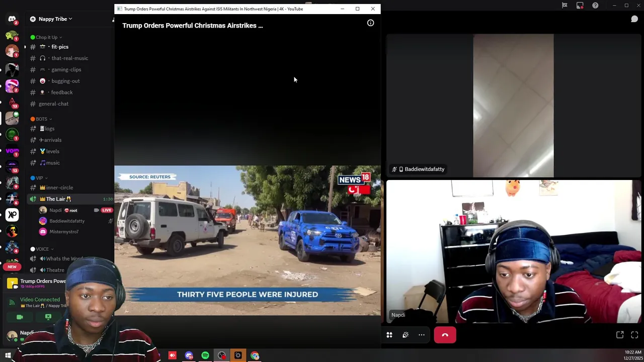The image size is (644, 362).
Task: Click connection signal icon in voice panel
Action: tap(12, 302)
